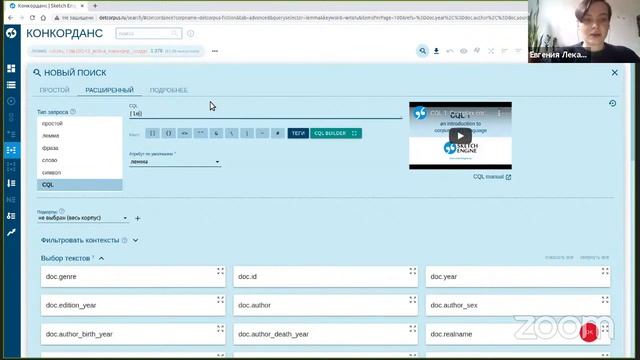Insert curly braces into CQL

(168, 133)
